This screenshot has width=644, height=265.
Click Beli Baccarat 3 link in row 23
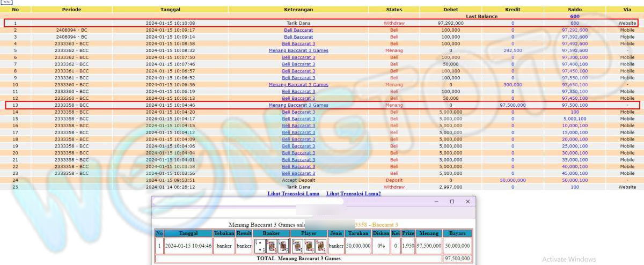pos(298,173)
